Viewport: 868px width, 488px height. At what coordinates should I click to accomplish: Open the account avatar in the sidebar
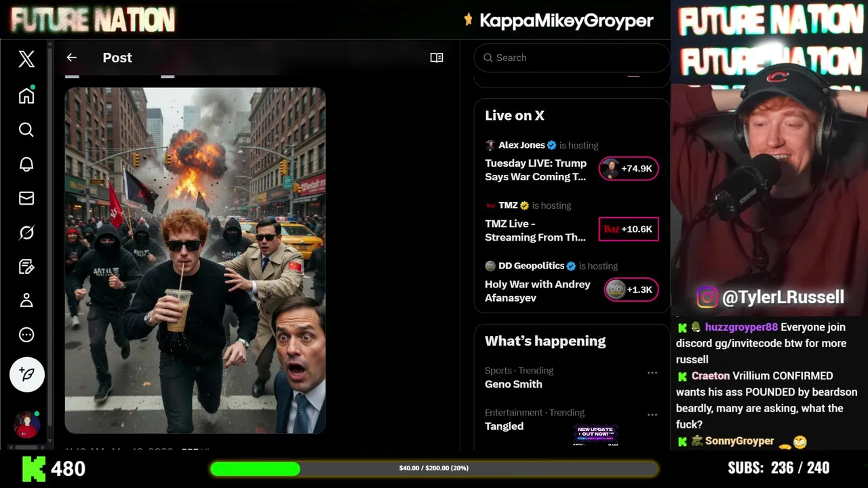pyautogui.click(x=27, y=424)
